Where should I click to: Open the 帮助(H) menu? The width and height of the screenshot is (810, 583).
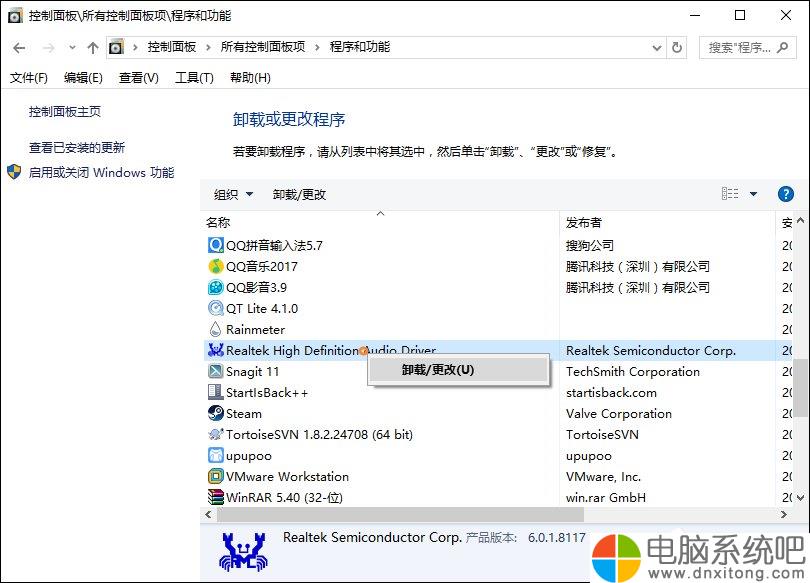click(x=250, y=77)
